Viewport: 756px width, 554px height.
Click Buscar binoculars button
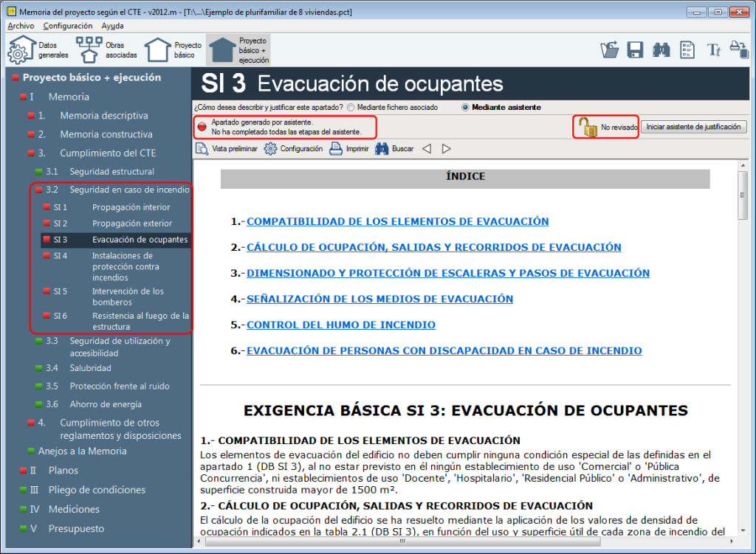(x=394, y=149)
